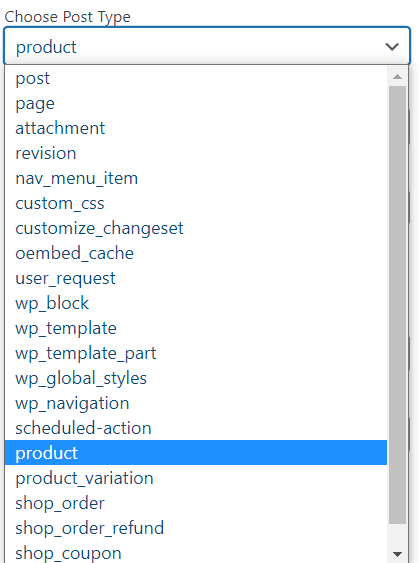
Task: Choose 'wp_block' post type
Action: click(196, 303)
